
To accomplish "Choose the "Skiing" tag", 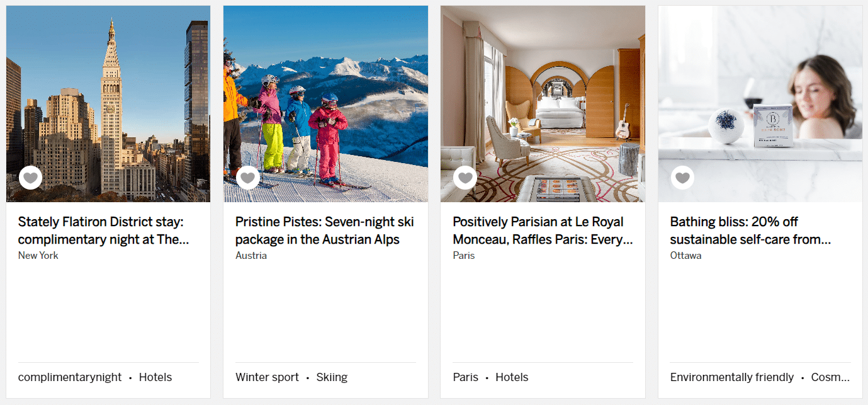I will coord(332,377).
